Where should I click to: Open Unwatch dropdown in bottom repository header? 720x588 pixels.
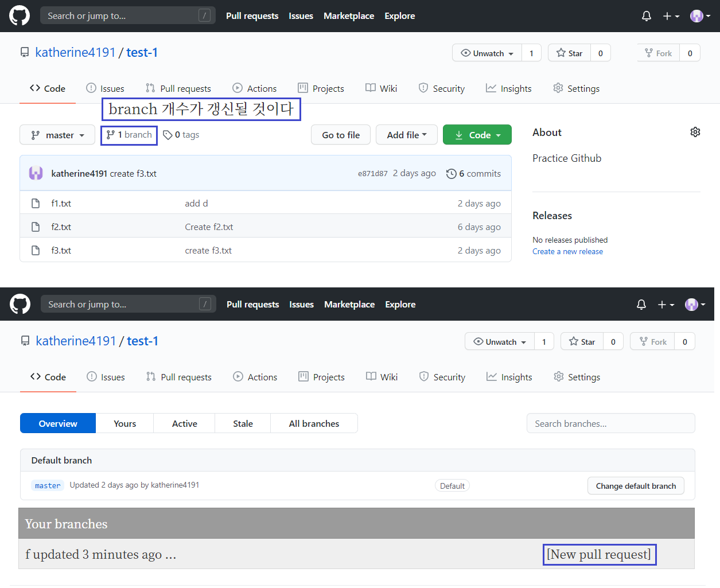coord(500,341)
